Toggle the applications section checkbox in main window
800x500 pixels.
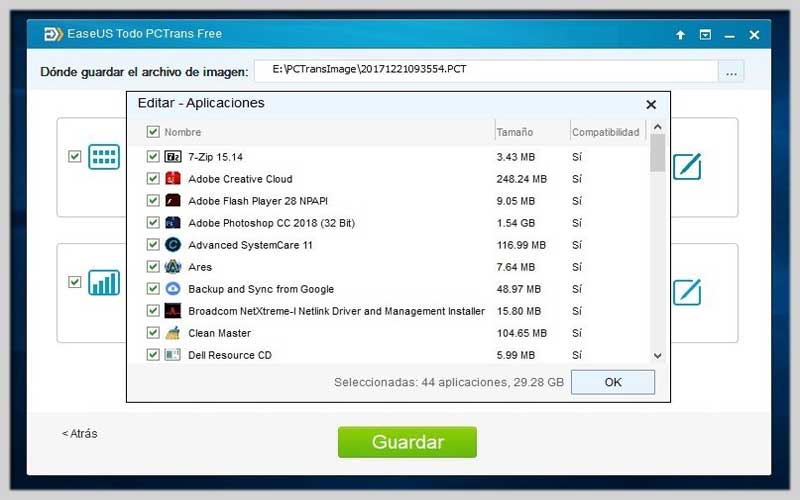click(x=74, y=156)
